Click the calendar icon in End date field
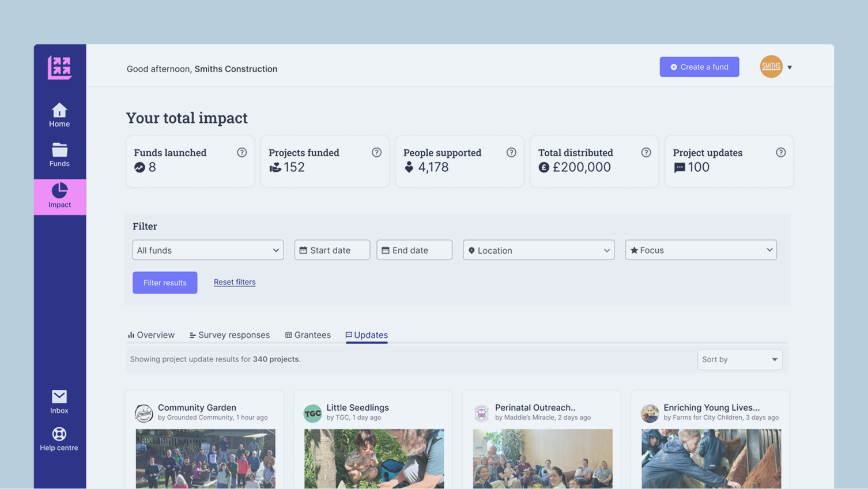The height and width of the screenshot is (489, 868). tap(385, 250)
